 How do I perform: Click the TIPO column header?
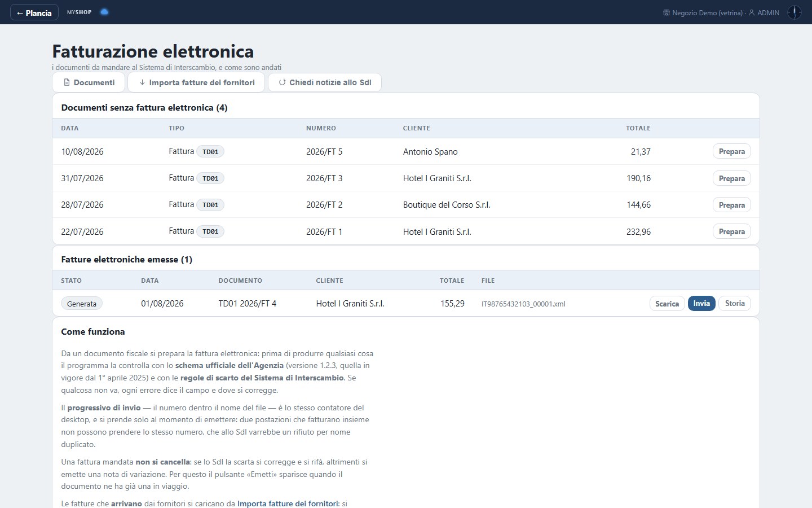pyautogui.click(x=176, y=128)
